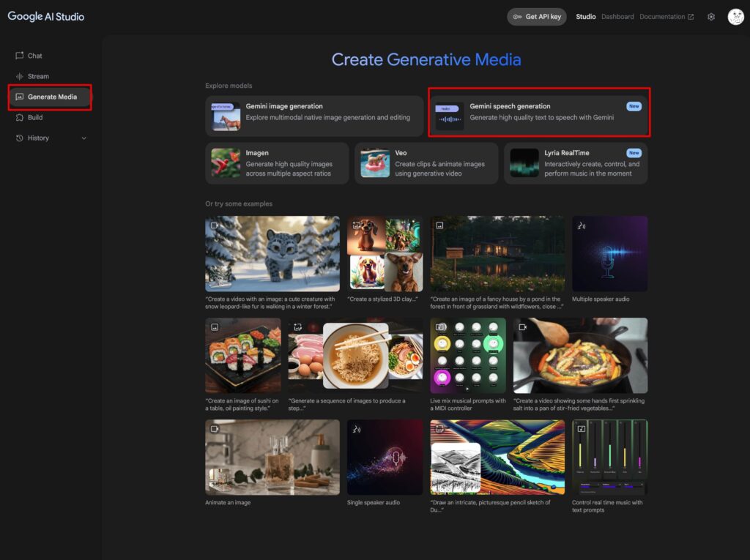Screen dimensions: 750x560
Task: Open Control real time music example
Action: tap(610, 458)
